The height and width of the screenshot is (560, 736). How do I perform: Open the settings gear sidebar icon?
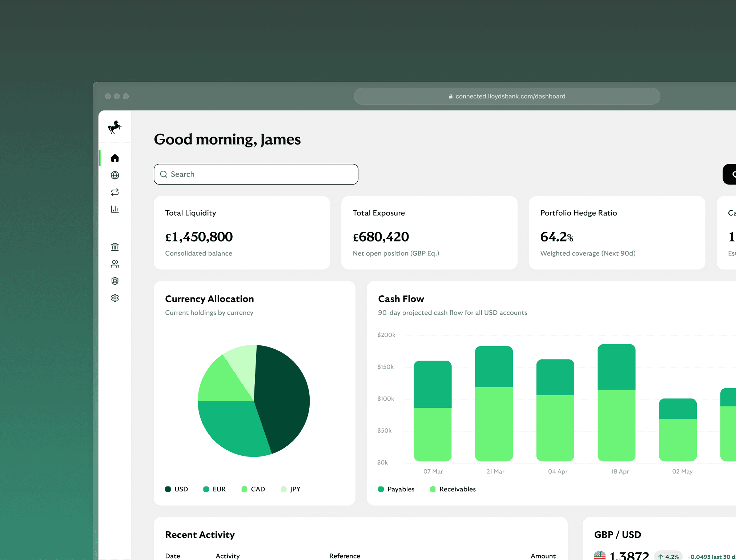click(x=115, y=298)
